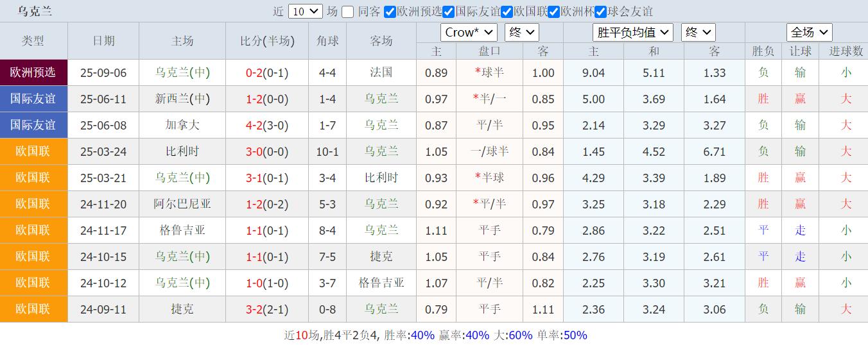The image size is (868, 345).
Task: Open the 新西兰(中) home team link
Action: (182, 99)
